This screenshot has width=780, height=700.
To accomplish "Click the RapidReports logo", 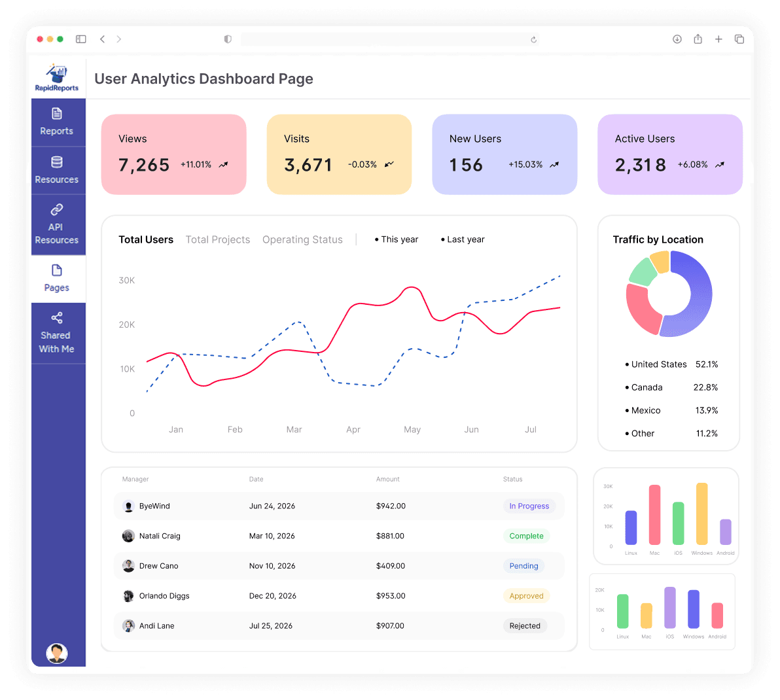I will pos(57,78).
